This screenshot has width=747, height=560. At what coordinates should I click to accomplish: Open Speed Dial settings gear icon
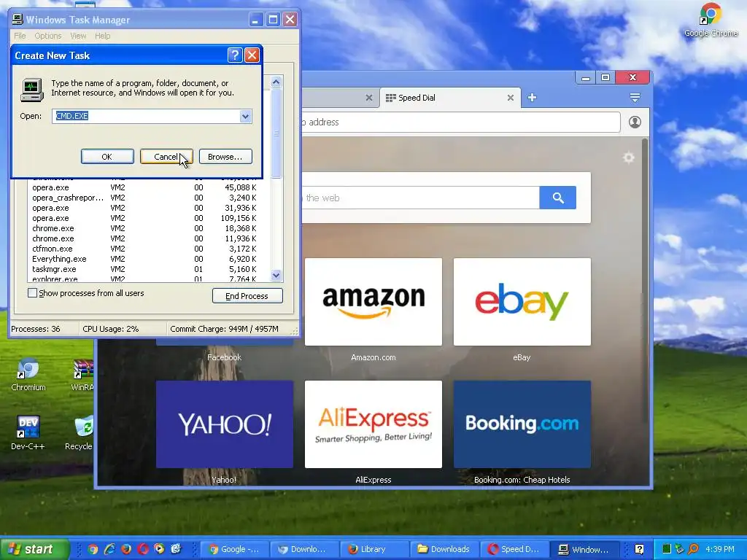[x=629, y=157]
